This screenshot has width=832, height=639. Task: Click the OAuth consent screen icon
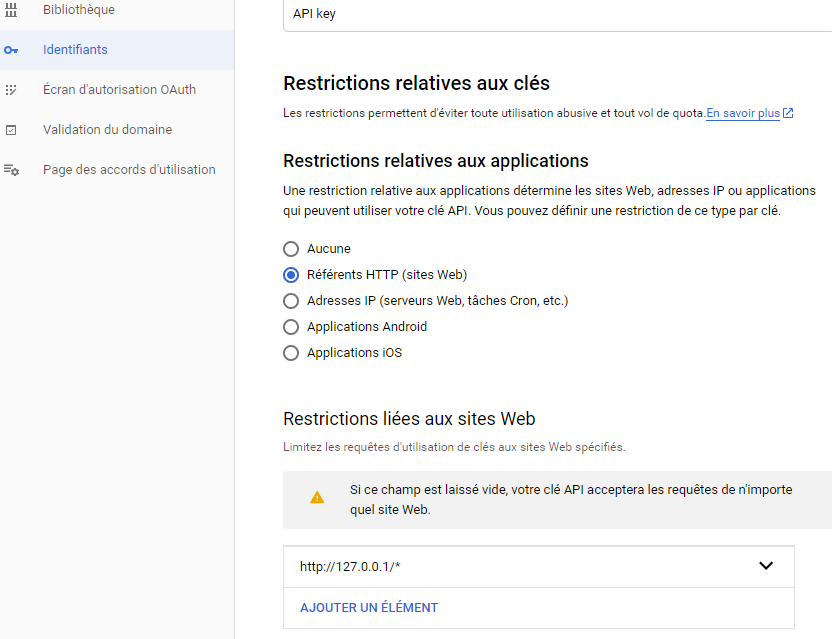pos(12,90)
